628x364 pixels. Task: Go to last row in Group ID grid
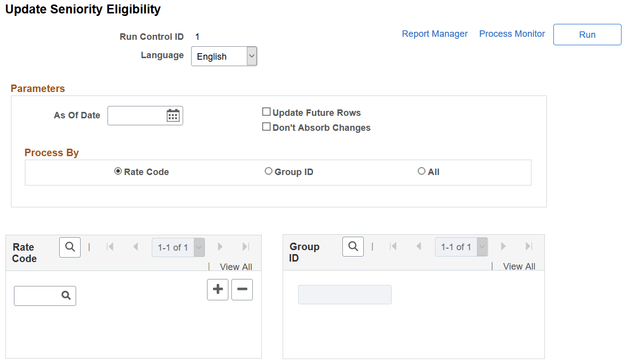coord(528,246)
